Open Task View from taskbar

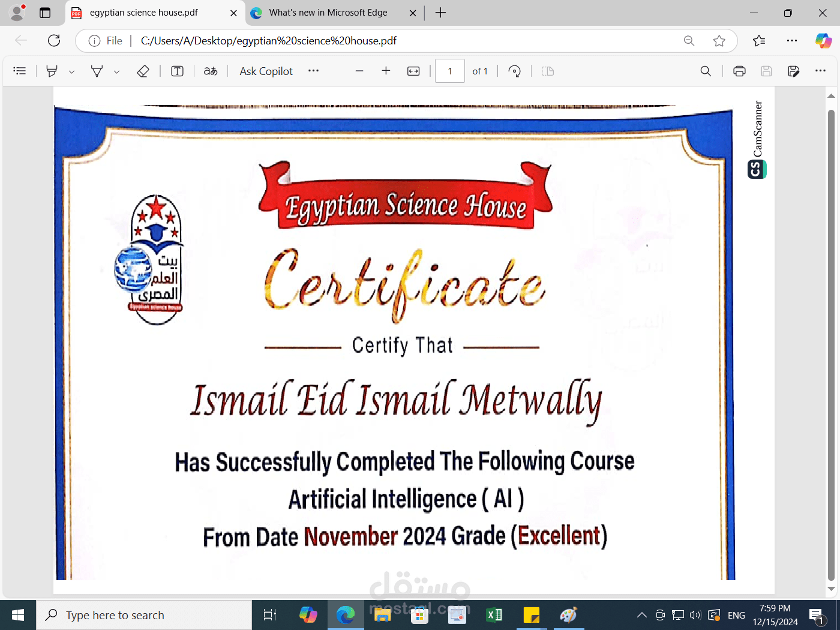tap(270, 615)
